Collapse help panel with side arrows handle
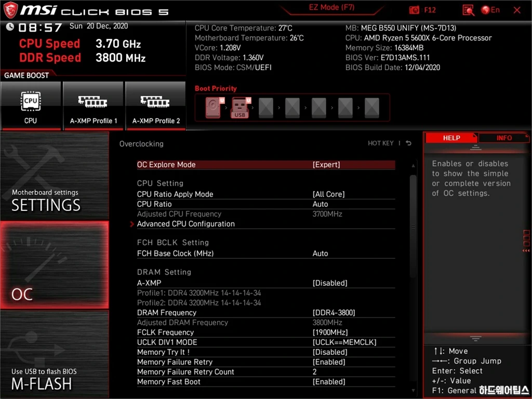 (526, 241)
